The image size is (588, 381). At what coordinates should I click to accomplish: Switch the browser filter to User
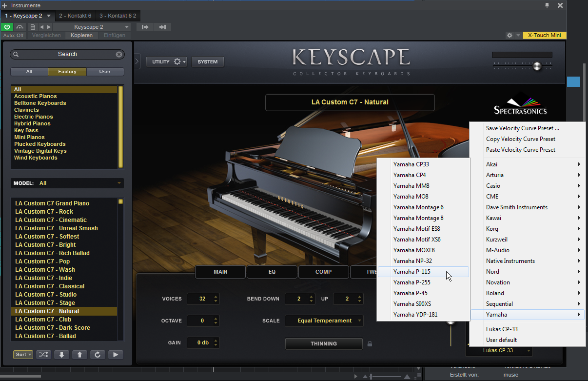105,72
